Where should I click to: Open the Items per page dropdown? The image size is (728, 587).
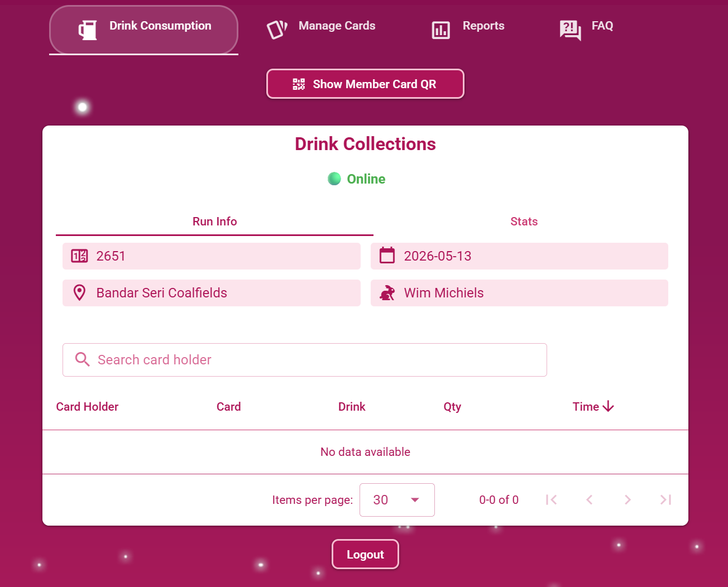pos(397,500)
